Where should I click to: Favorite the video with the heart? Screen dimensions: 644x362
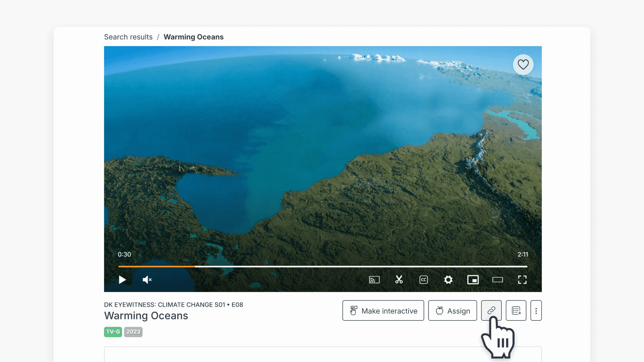tap(523, 64)
